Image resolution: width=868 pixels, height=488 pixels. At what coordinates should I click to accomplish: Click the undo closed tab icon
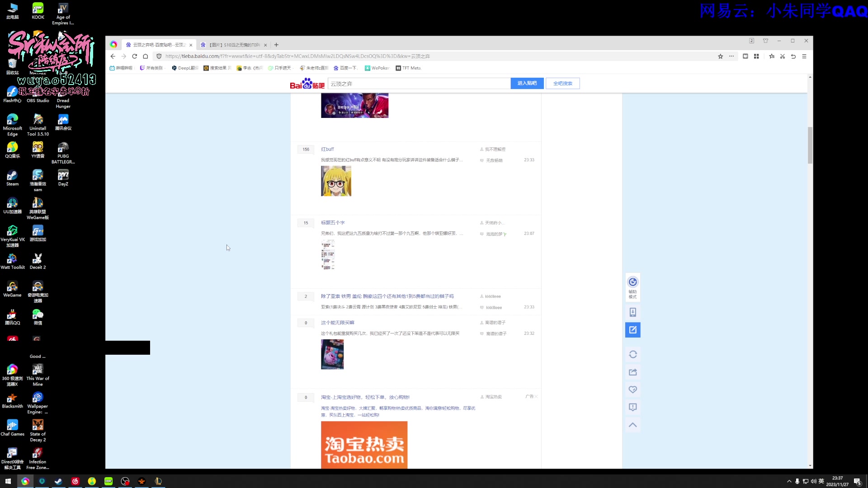click(x=793, y=56)
